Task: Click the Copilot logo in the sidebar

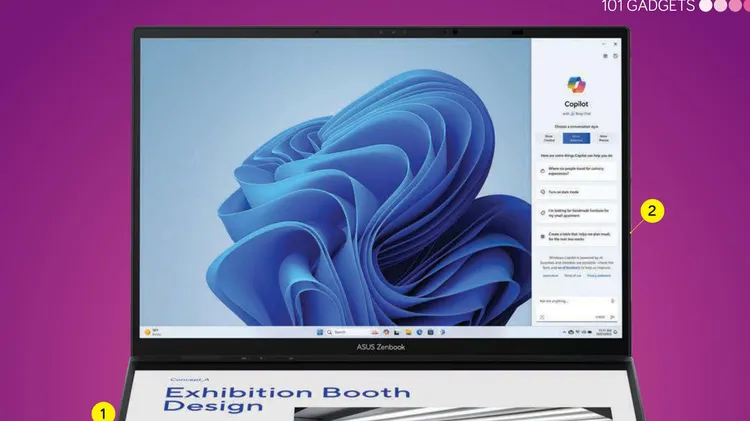Action: (576, 85)
